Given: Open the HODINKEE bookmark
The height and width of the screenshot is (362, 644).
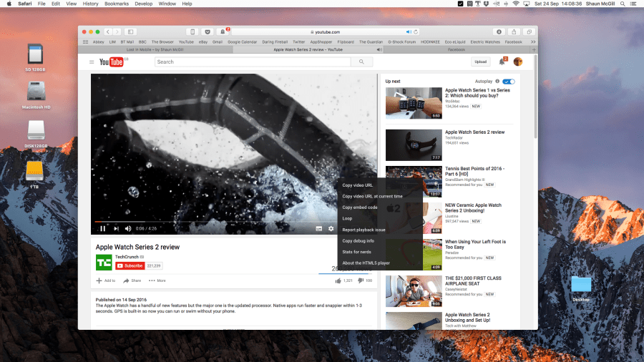Looking at the screenshot, I should [x=430, y=42].
